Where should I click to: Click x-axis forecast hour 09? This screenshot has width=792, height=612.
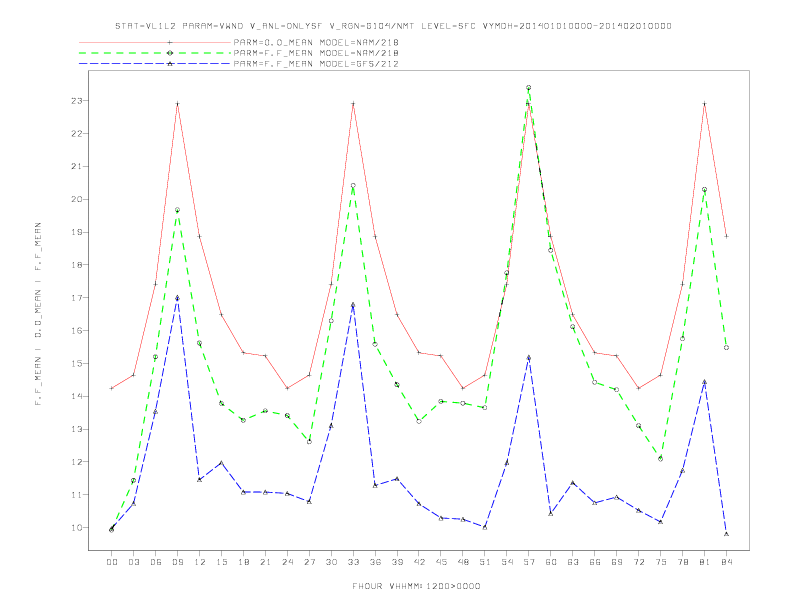177,562
